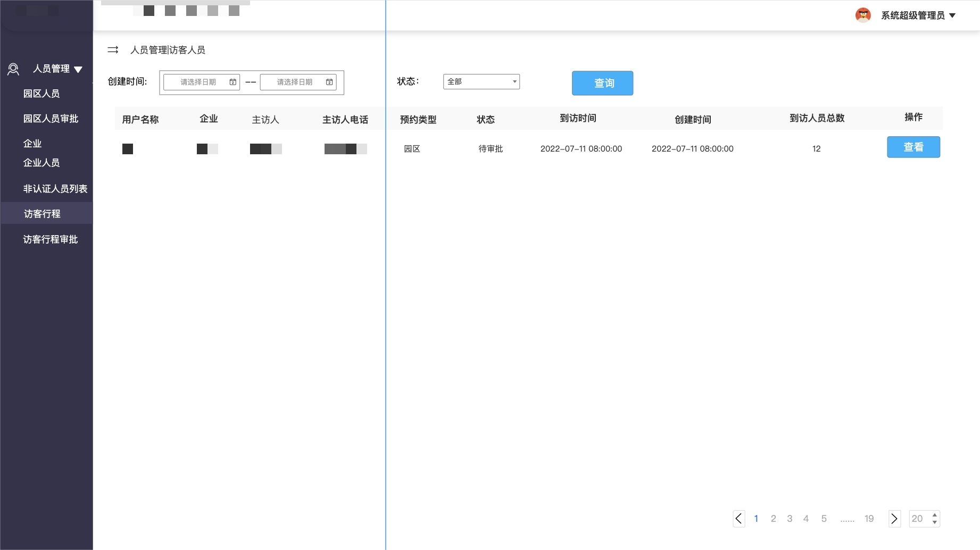Select page 4 in pagination
Image resolution: width=980 pixels, height=550 pixels.
806,519
